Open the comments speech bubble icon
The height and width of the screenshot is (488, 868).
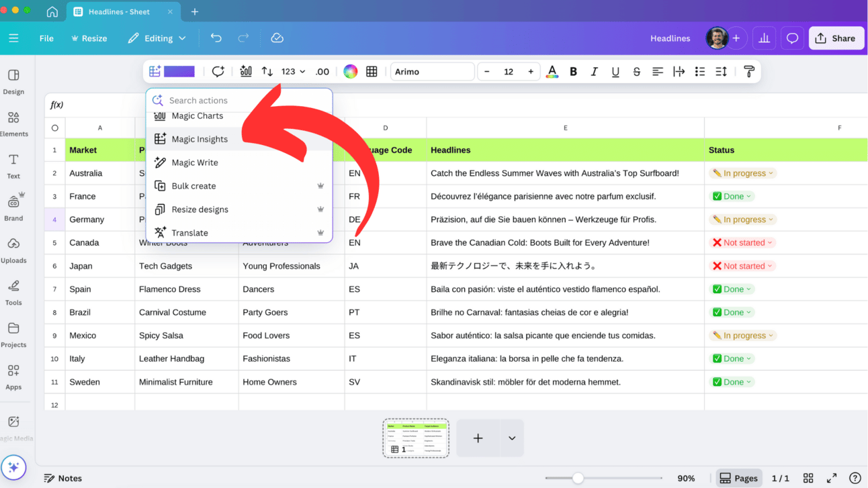[792, 38]
